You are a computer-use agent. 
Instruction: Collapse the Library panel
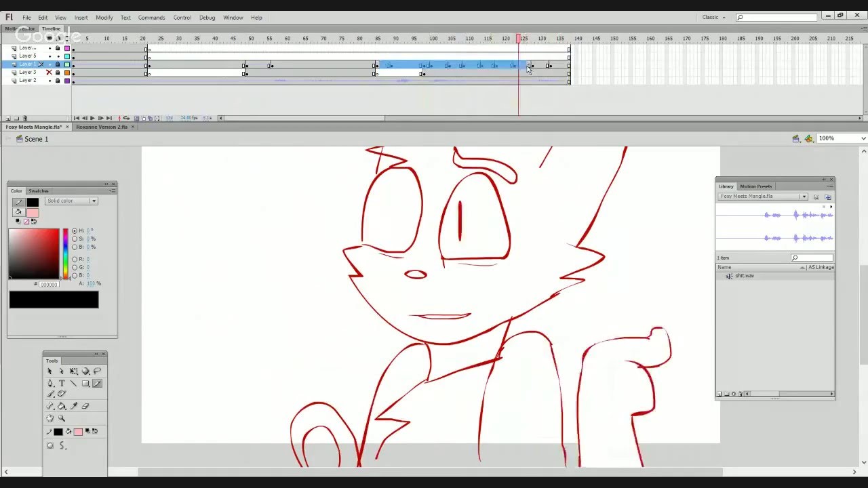coord(824,180)
